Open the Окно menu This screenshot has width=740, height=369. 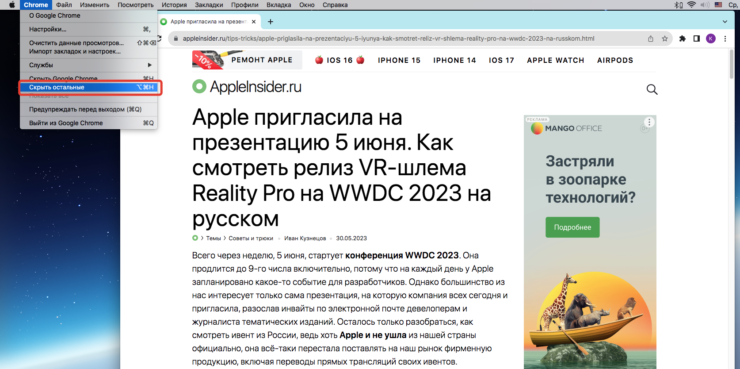point(308,5)
